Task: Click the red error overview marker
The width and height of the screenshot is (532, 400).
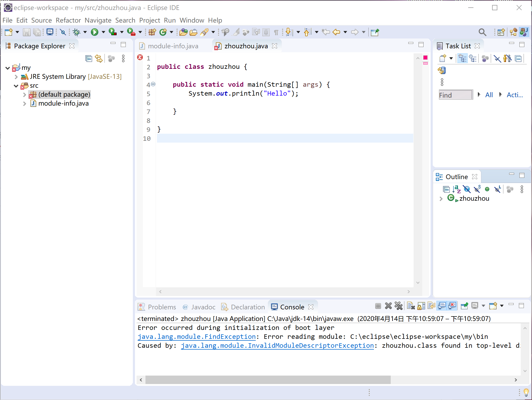Action: tap(425, 58)
